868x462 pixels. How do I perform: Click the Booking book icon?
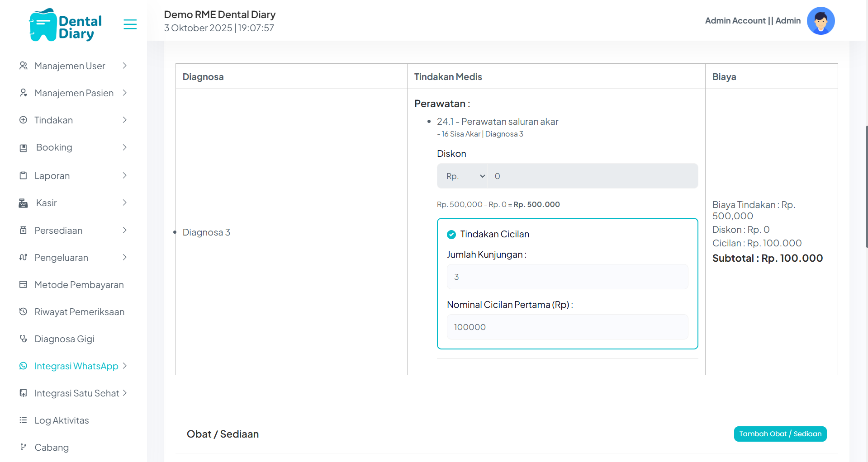pyautogui.click(x=24, y=148)
